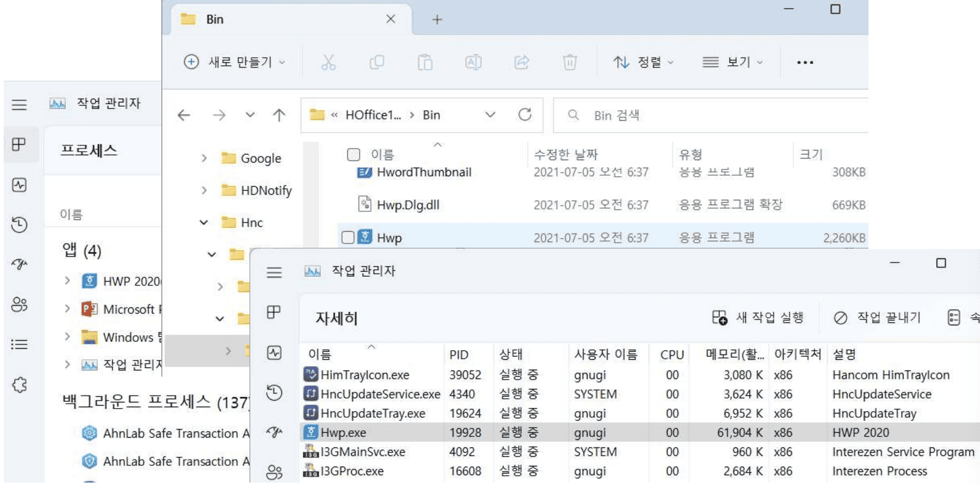
Task: Open Performance page in front Task Manager sidebar
Action: [274, 353]
